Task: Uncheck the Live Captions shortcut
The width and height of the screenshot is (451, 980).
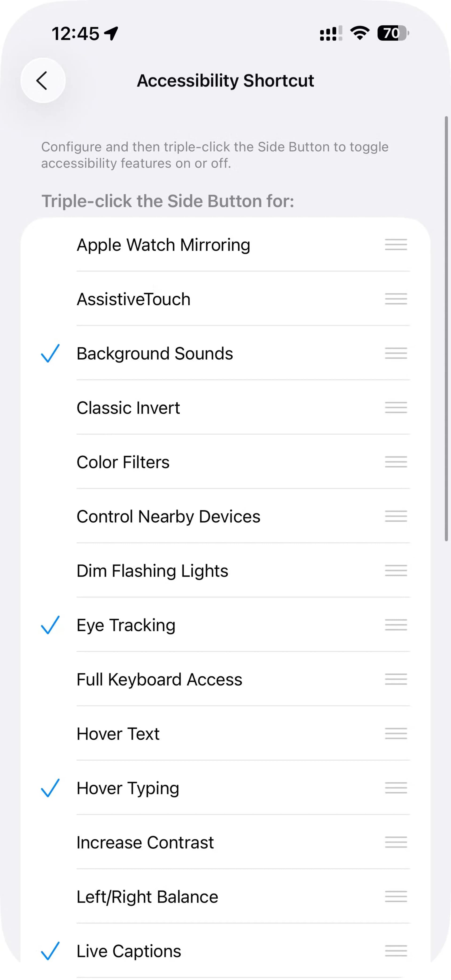Action: point(50,951)
